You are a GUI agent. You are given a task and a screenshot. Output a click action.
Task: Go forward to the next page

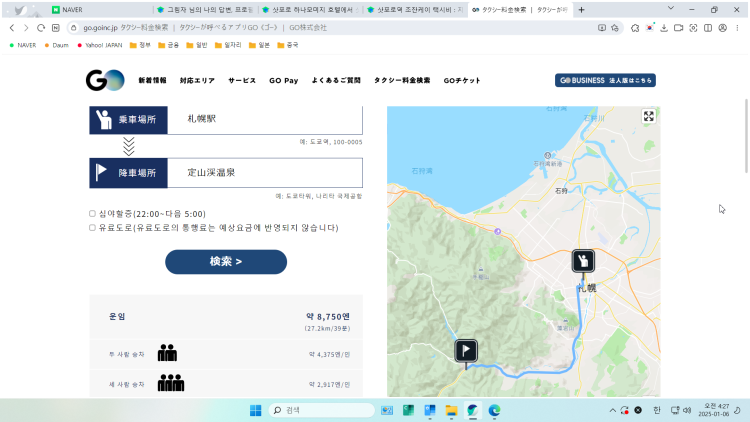pyautogui.click(x=26, y=28)
